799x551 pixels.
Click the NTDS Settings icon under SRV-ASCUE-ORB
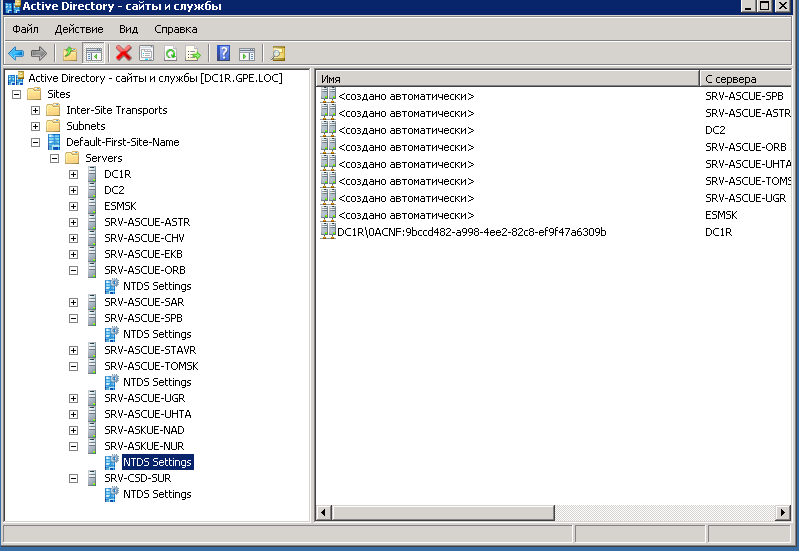pyautogui.click(x=112, y=286)
